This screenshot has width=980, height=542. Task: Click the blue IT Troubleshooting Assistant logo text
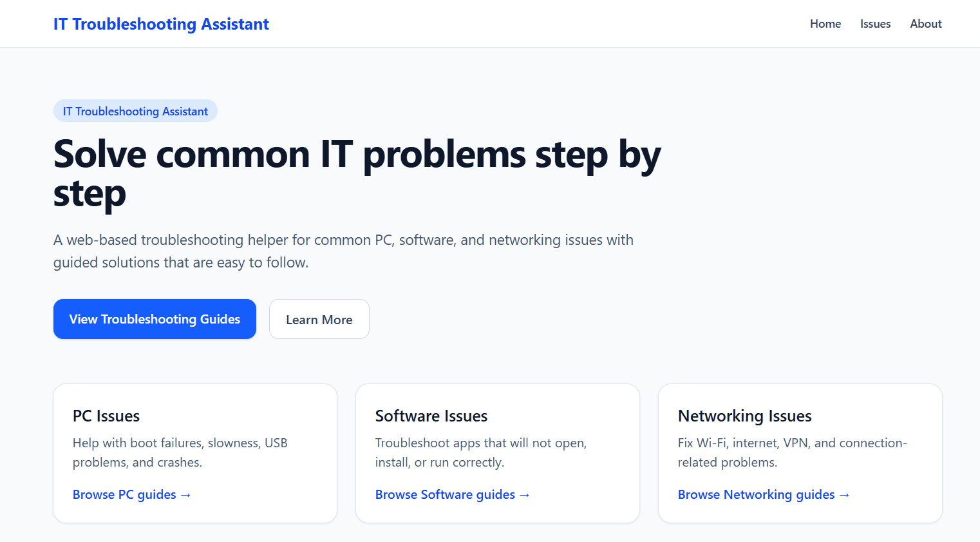point(161,24)
